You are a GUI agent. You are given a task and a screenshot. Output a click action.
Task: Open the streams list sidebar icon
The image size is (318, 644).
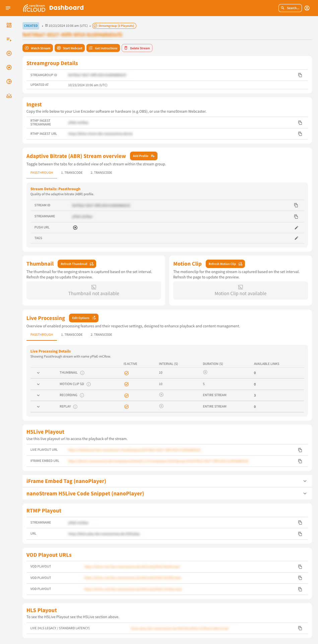pos(9,39)
